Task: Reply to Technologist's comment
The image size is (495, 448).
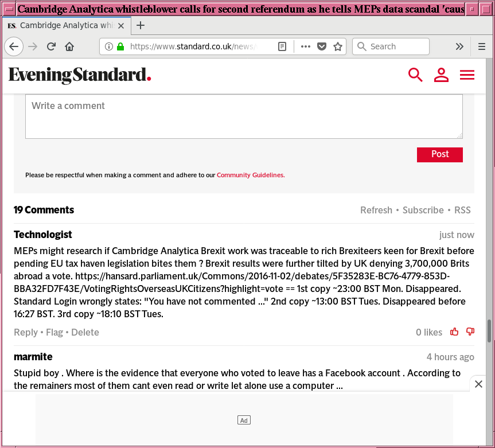Action: coord(26,333)
